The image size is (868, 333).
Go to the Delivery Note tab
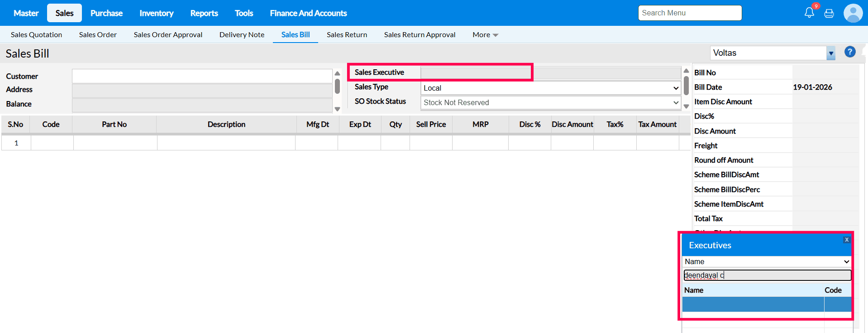242,35
